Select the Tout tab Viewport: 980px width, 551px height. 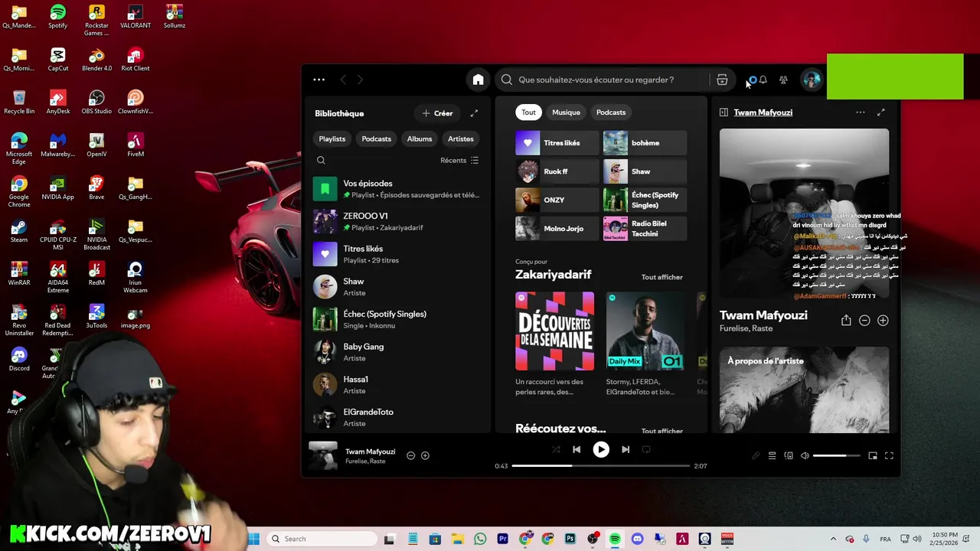click(529, 112)
